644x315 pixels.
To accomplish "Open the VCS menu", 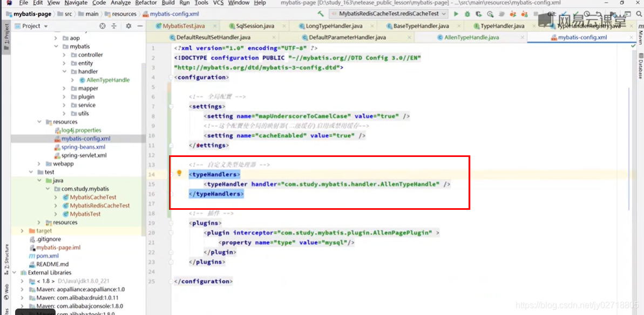I will point(219,3).
